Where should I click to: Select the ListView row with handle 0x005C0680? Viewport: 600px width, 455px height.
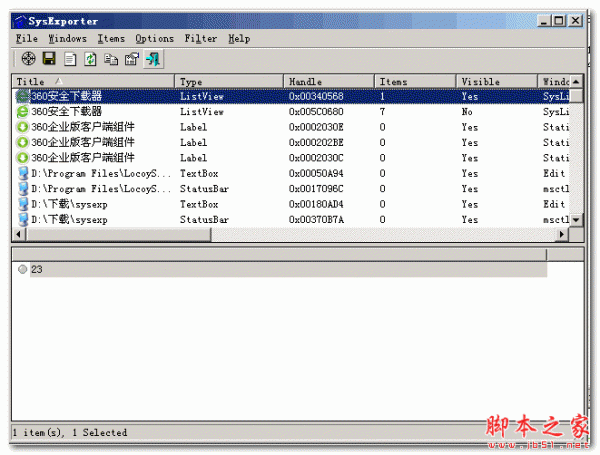coord(292,112)
